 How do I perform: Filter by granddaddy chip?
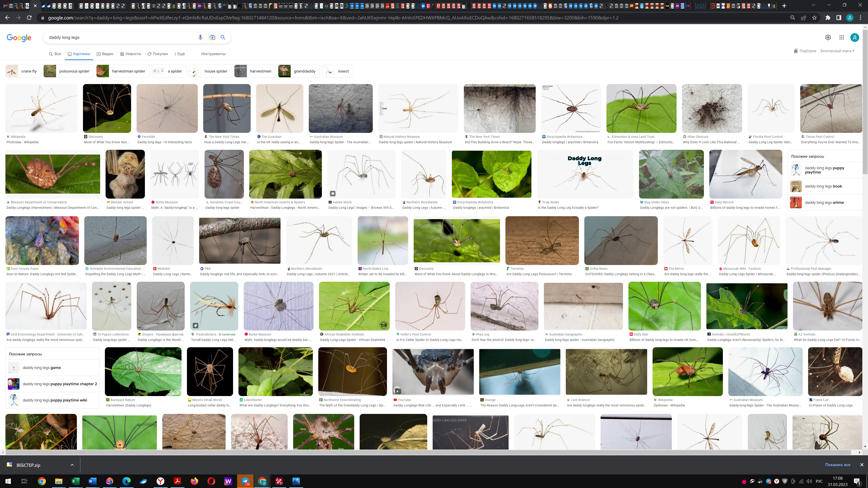point(299,71)
